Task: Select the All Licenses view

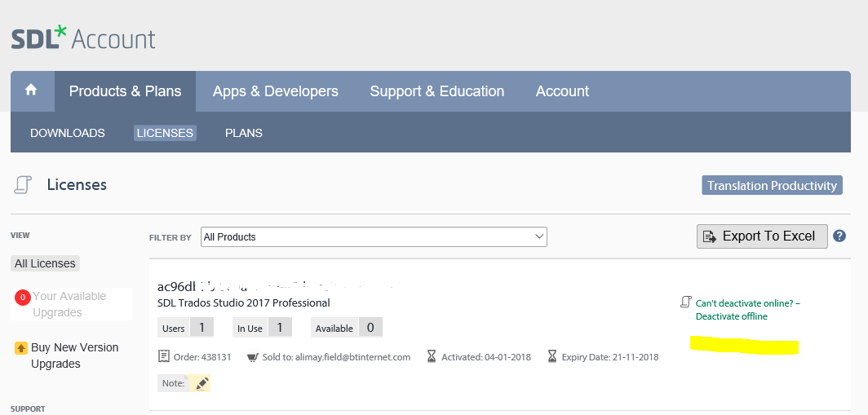Action: pos(46,263)
